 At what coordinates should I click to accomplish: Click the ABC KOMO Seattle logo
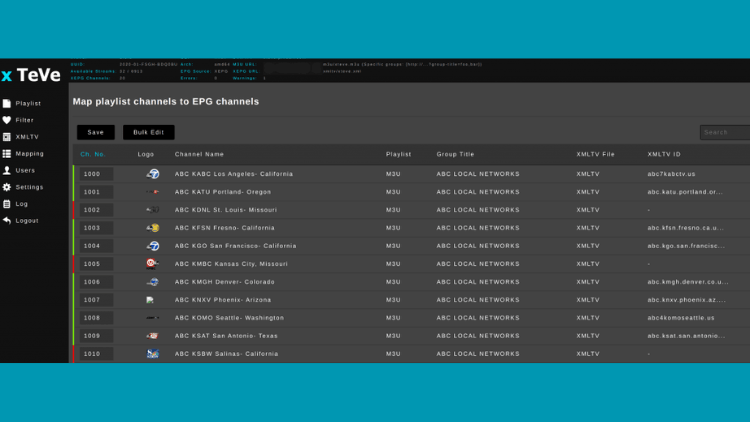click(x=153, y=318)
